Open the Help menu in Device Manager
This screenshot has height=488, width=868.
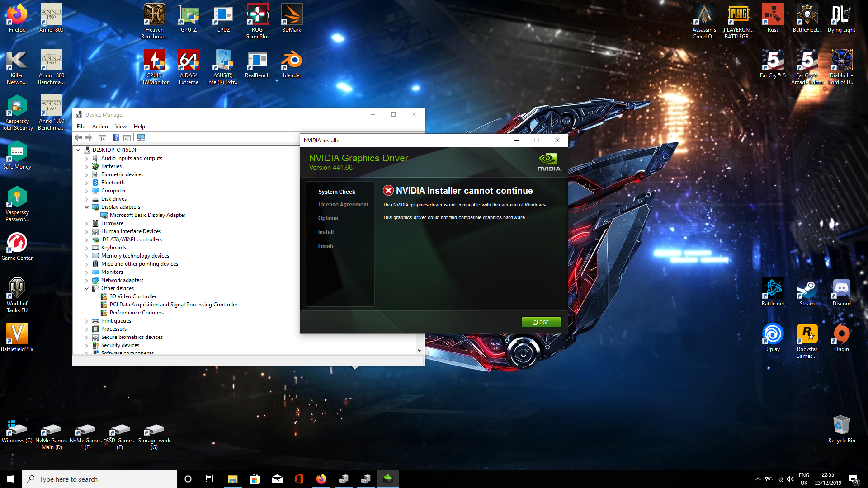(139, 127)
